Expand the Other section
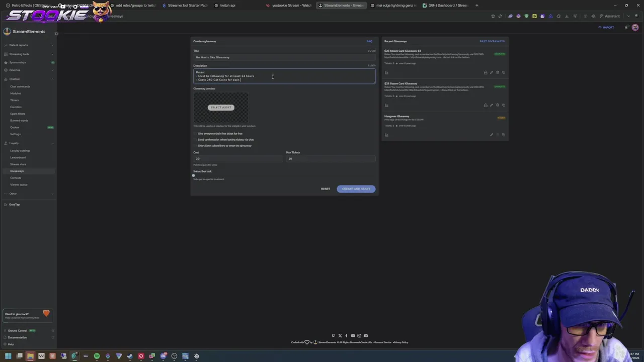Screen dimensions: 644x362 pyautogui.click(x=28, y=194)
